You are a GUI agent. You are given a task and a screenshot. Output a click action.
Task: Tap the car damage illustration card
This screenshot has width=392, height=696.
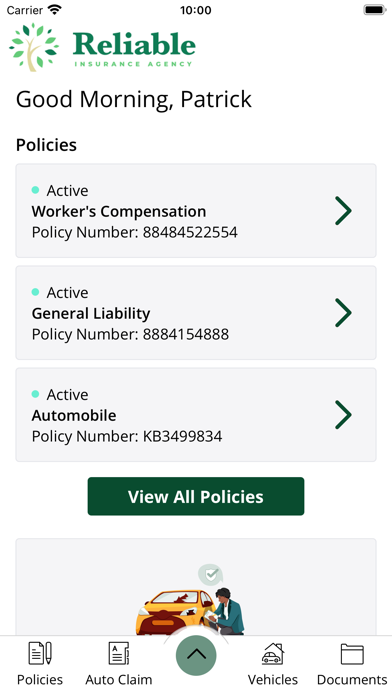click(196, 587)
